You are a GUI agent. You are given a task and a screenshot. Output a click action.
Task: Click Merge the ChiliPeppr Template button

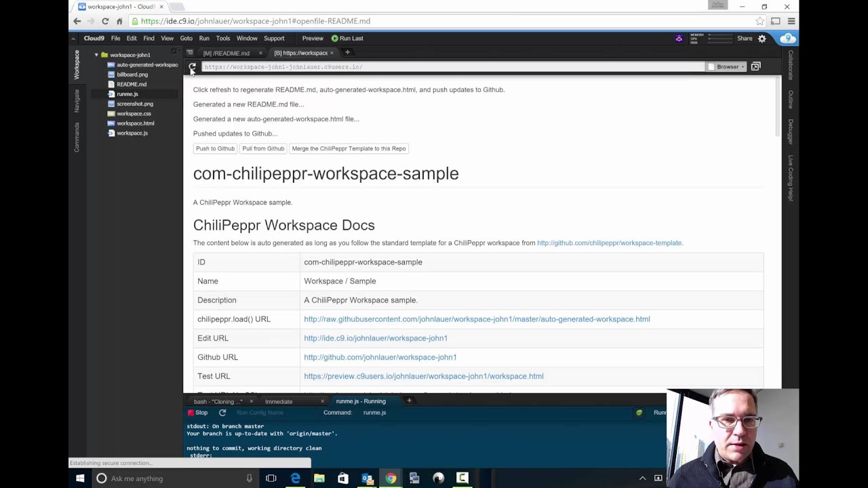tap(349, 148)
